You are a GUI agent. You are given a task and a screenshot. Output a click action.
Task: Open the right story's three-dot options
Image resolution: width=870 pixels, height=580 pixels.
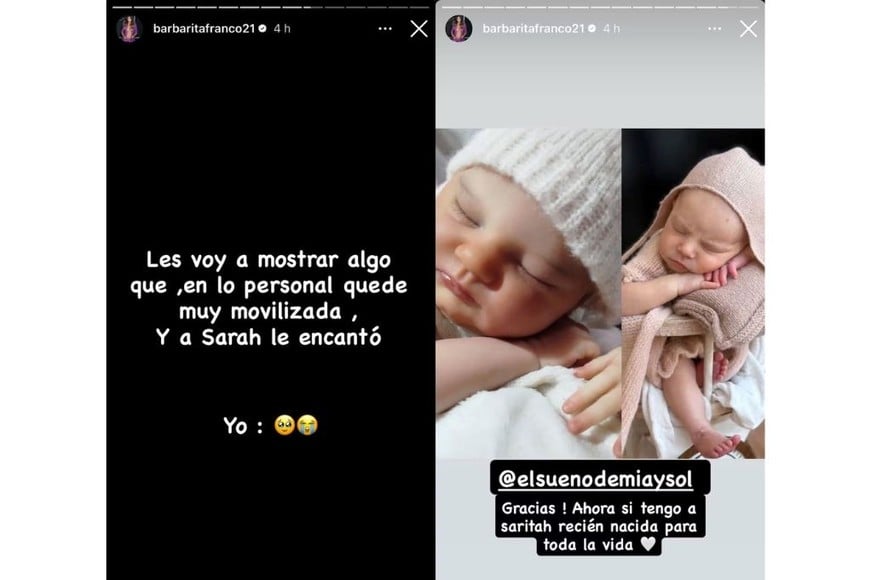tap(715, 29)
